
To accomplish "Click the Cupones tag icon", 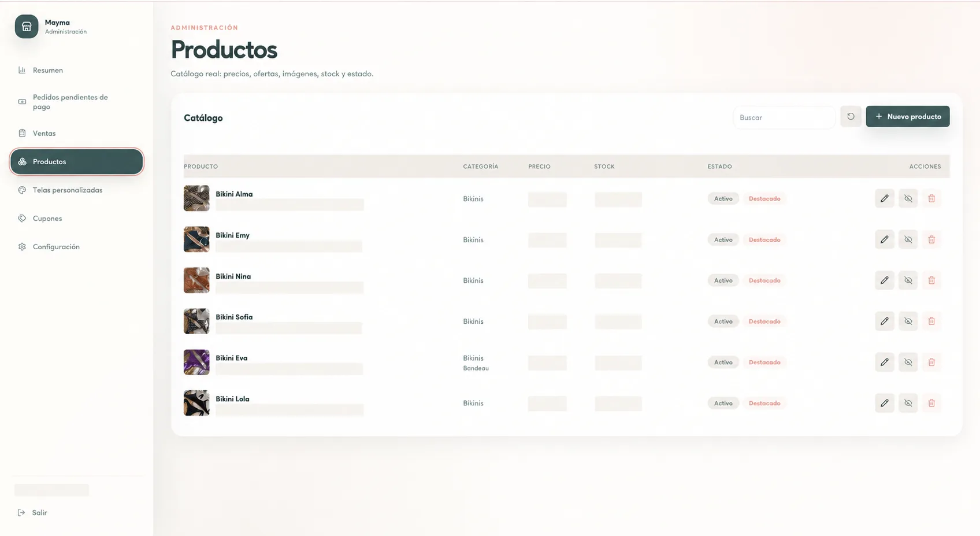I will click(22, 218).
